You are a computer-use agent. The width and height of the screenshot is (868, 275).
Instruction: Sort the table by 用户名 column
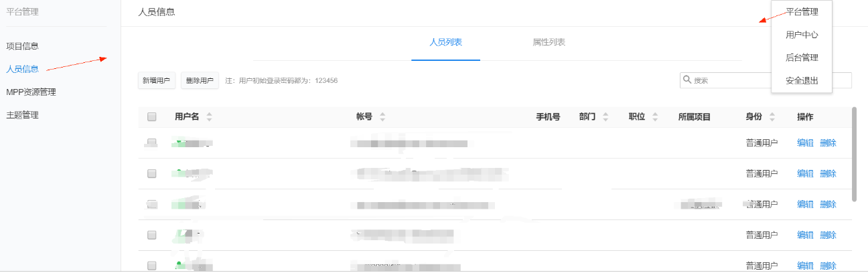point(209,117)
